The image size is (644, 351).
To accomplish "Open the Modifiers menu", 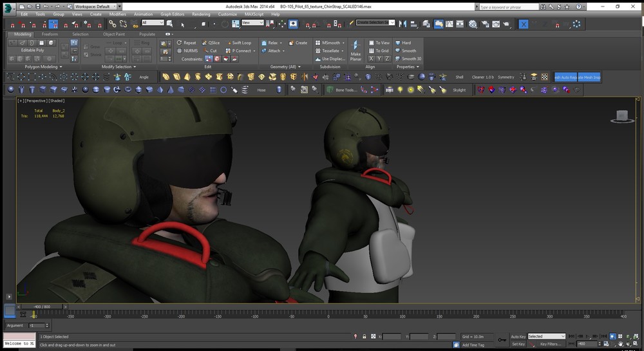I will tap(118, 14).
